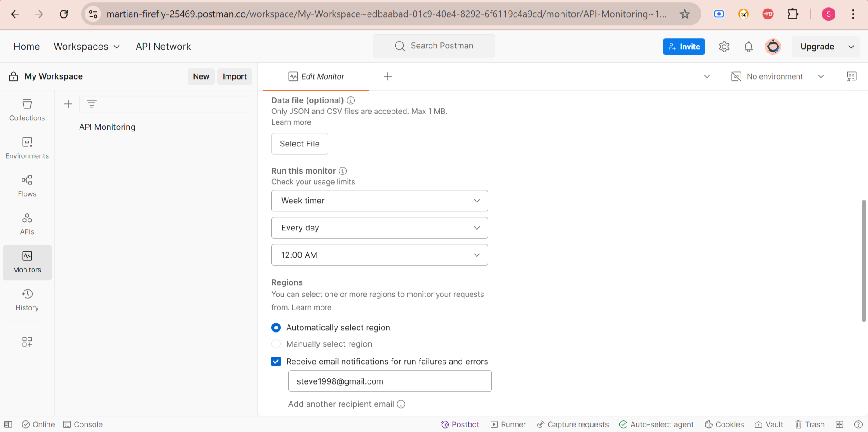
Task: Open the help icon in the status bar
Action: [x=859, y=424]
